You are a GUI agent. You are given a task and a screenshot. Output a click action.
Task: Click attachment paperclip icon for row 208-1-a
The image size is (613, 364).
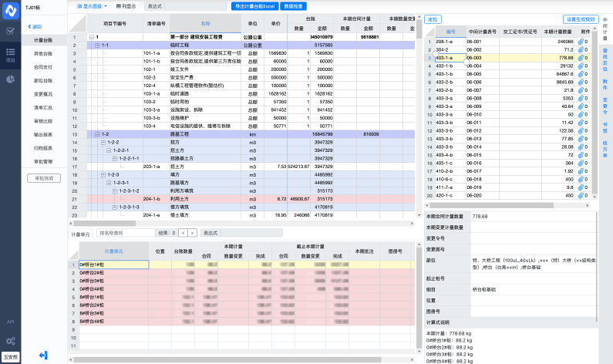point(582,41)
